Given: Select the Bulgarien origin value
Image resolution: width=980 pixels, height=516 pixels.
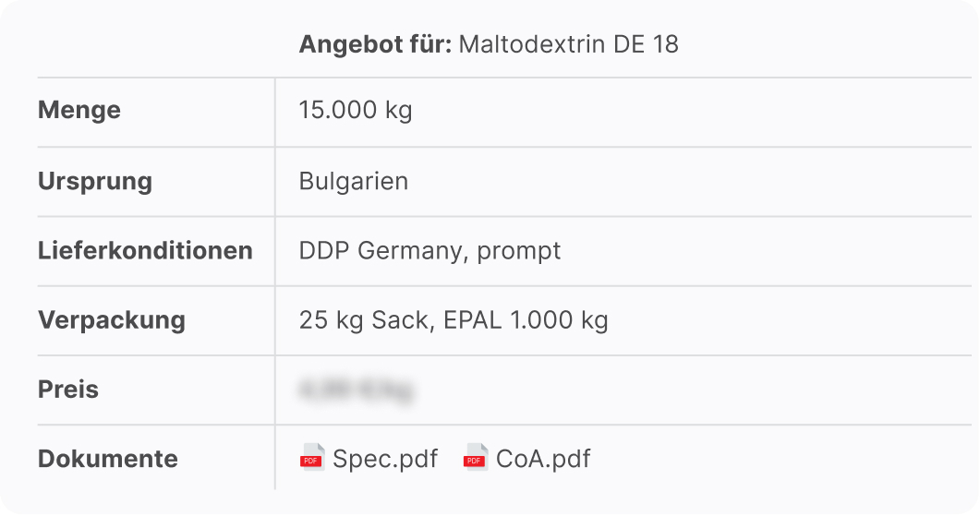Looking at the screenshot, I should click(354, 181).
